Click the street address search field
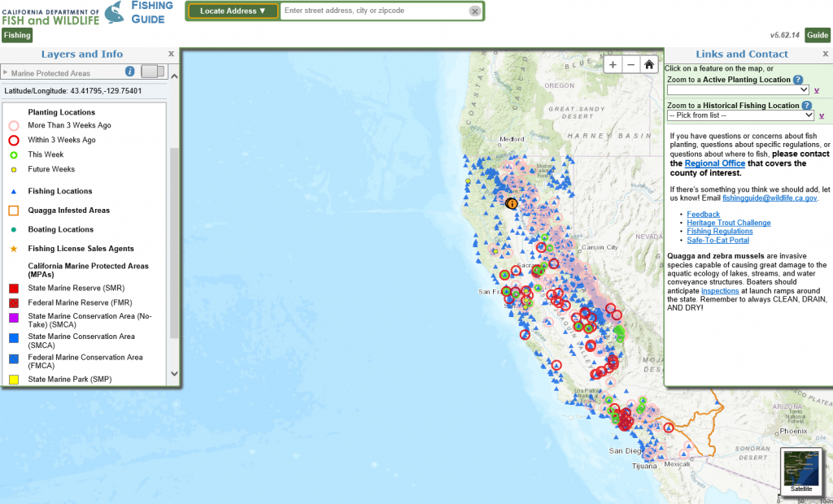 click(374, 11)
